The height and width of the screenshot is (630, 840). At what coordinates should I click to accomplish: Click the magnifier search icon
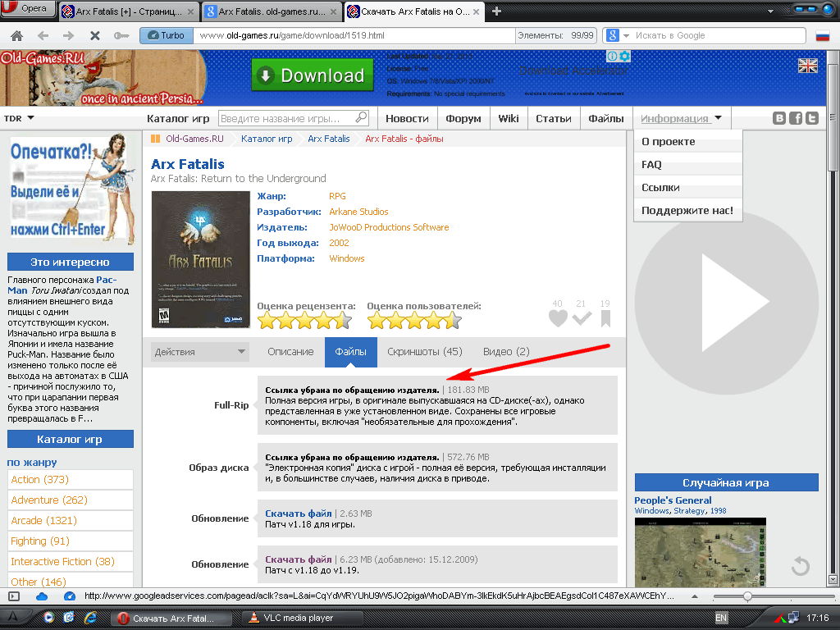362,117
